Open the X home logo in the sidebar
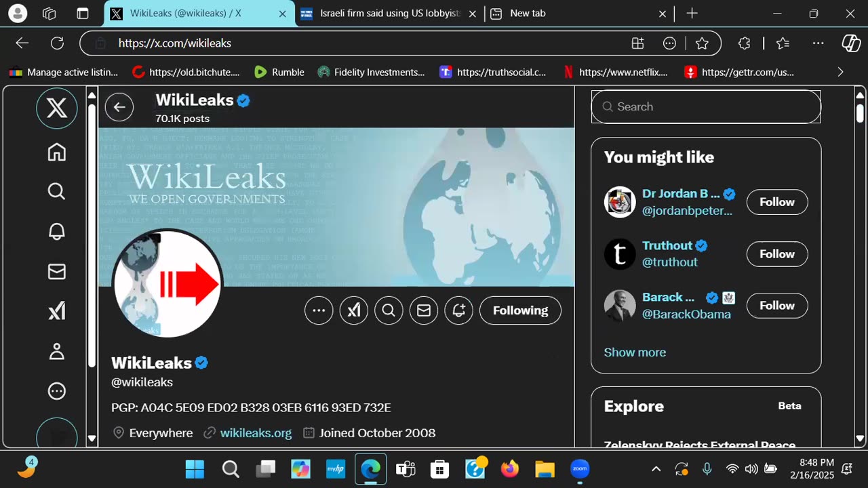868x488 pixels. 57,108
